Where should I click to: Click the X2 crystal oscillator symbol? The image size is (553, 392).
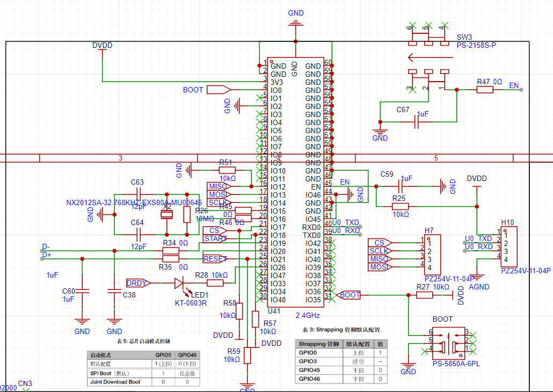click(167, 214)
